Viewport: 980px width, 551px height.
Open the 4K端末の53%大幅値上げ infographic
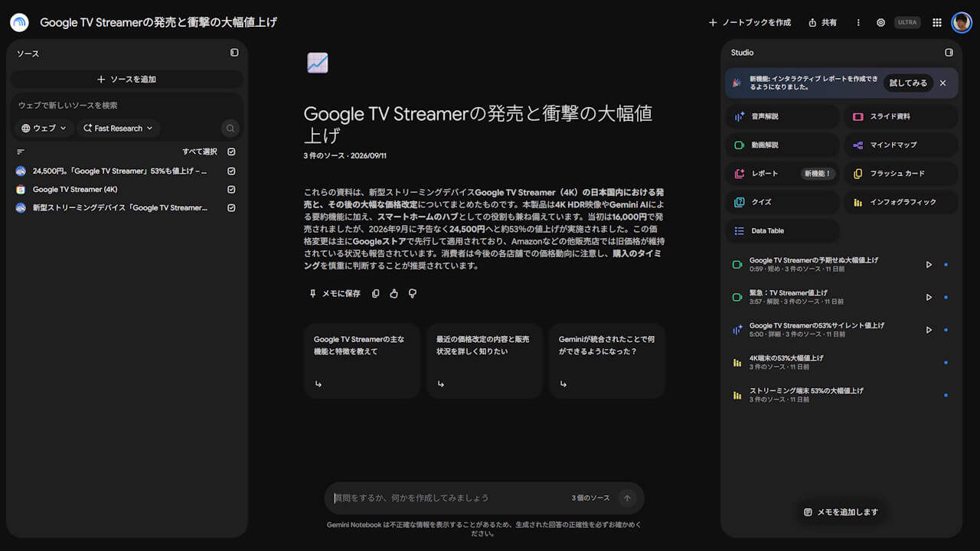pyautogui.click(x=841, y=362)
